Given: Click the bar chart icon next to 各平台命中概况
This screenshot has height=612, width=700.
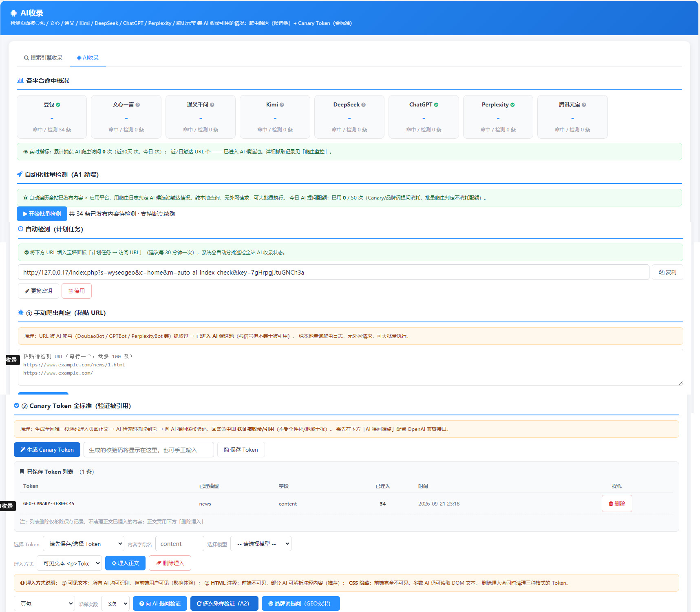Looking at the screenshot, I should coord(20,80).
